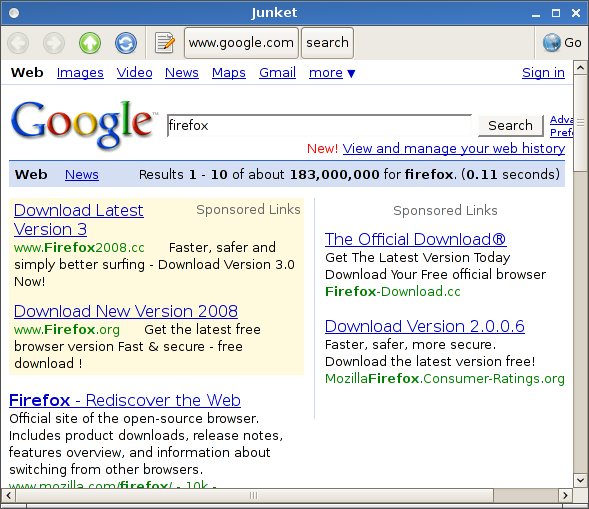Image resolution: width=589 pixels, height=509 pixels.
Task: Click the 183,000,000 results count text
Action: (x=335, y=175)
